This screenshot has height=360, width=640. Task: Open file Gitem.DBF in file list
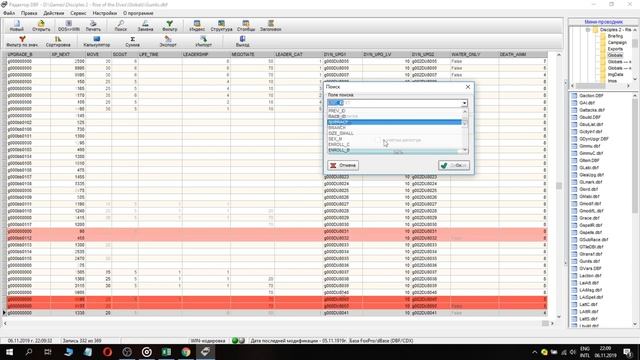589,160
